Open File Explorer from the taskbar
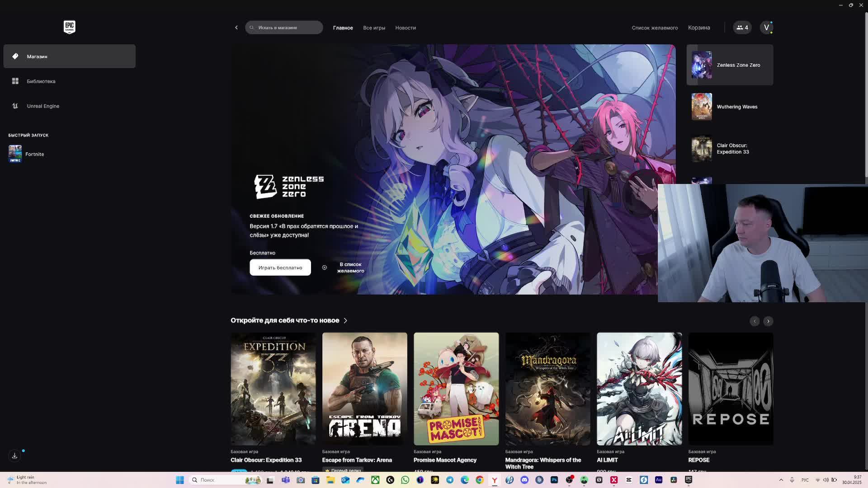 (x=330, y=480)
